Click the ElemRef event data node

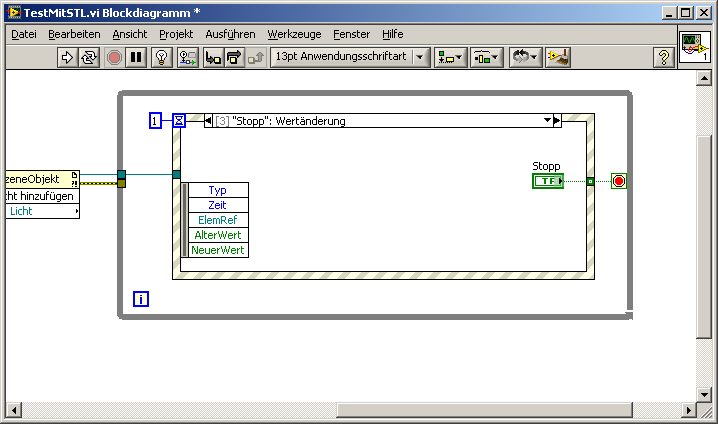218,220
